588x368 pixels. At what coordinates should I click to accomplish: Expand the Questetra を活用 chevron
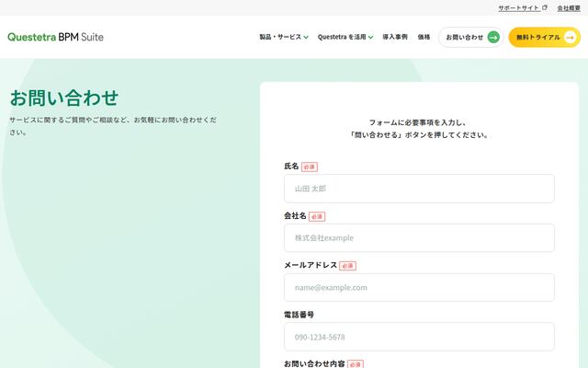pyautogui.click(x=370, y=37)
